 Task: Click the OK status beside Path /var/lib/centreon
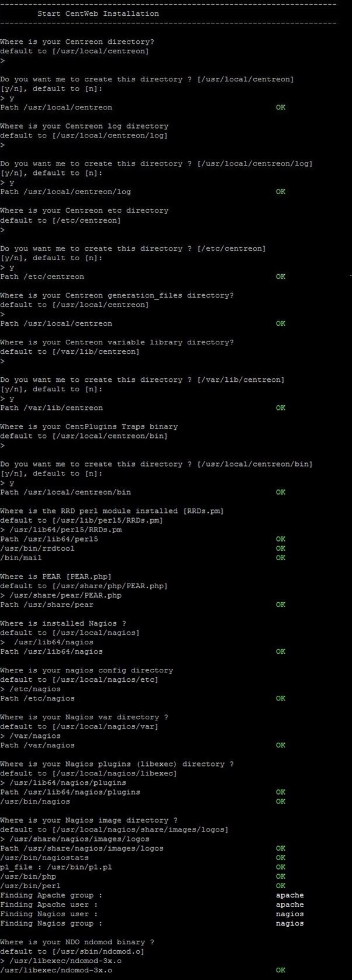(x=281, y=408)
